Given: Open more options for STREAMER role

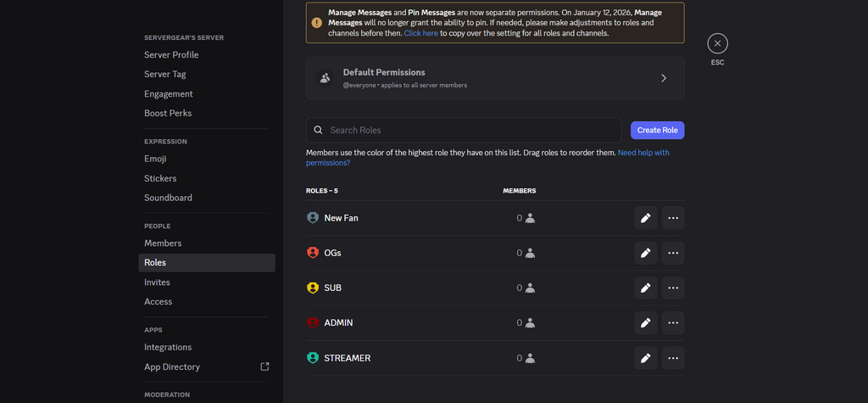Looking at the screenshot, I should click(673, 358).
